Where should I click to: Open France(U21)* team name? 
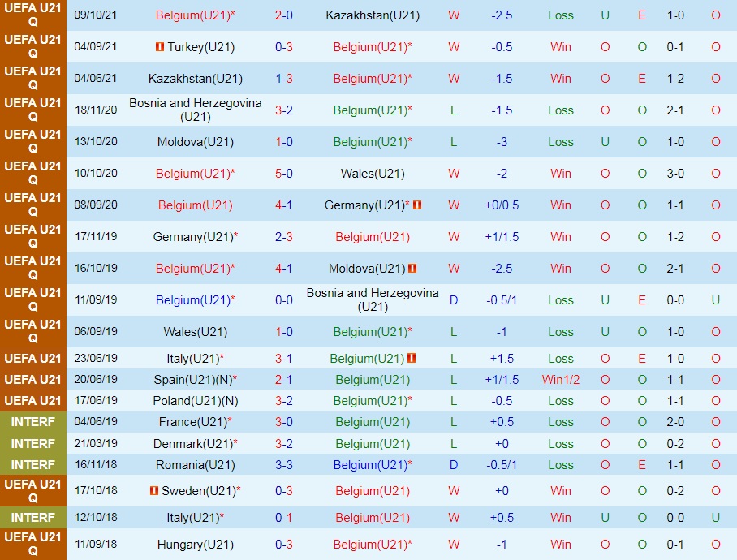[196, 422]
